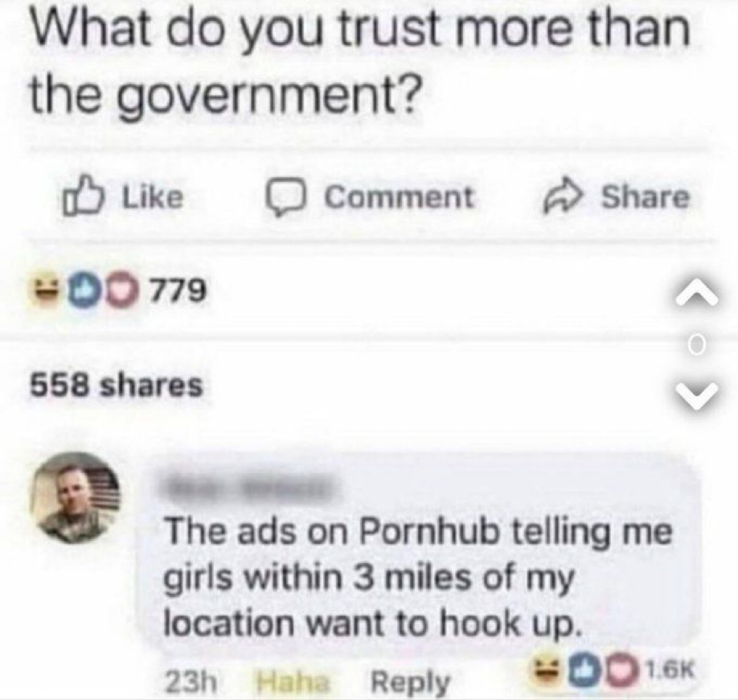Image resolution: width=738 pixels, height=700 pixels.
Task: Click the Haha emoji on the comment reactions
Action: point(546,669)
